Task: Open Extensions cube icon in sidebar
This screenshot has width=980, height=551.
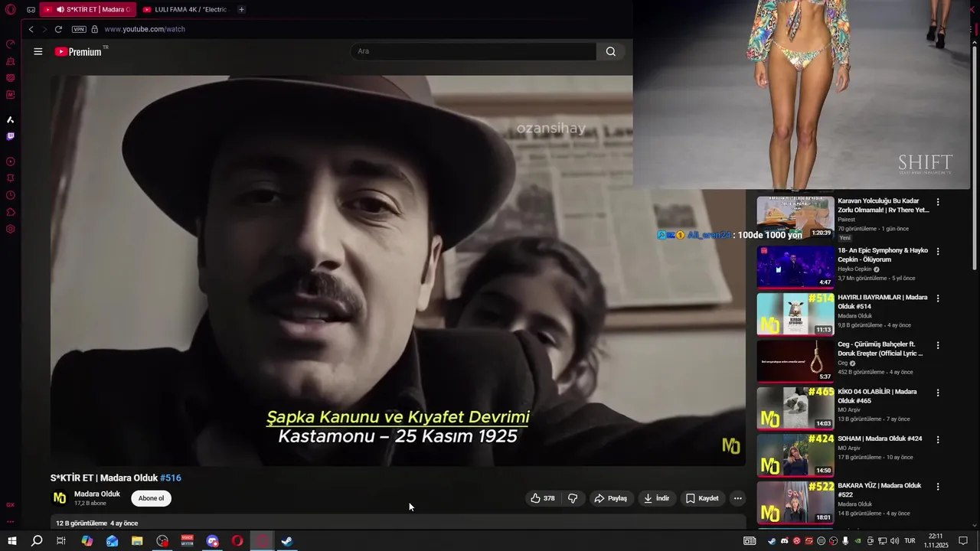Action: pos(11,212)
